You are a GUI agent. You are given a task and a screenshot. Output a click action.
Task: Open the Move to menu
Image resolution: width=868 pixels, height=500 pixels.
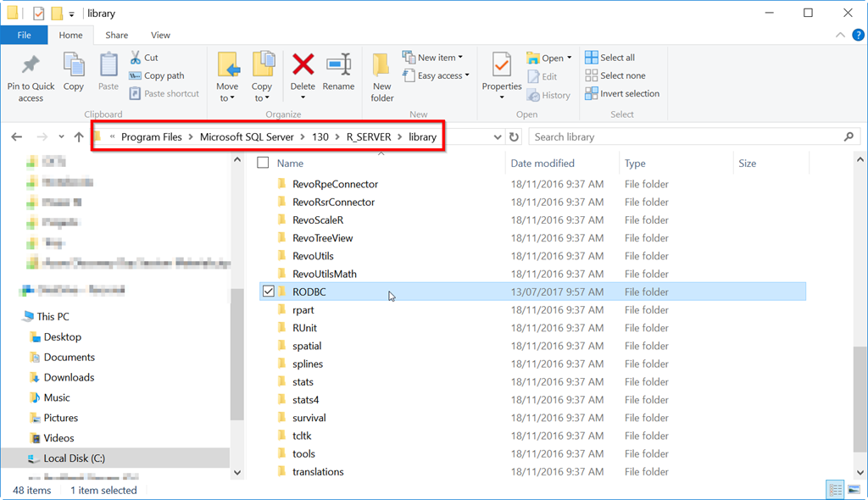(x=227, y=77)
